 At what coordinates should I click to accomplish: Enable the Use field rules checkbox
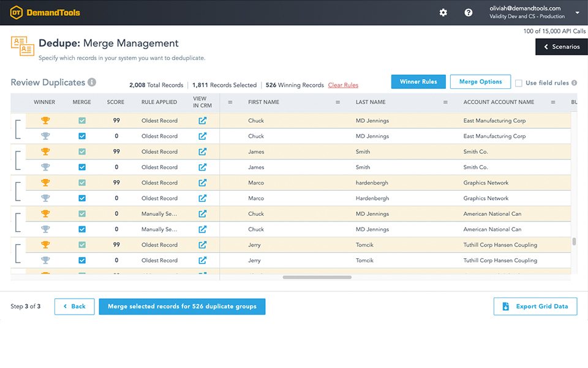tap(519, 83)
